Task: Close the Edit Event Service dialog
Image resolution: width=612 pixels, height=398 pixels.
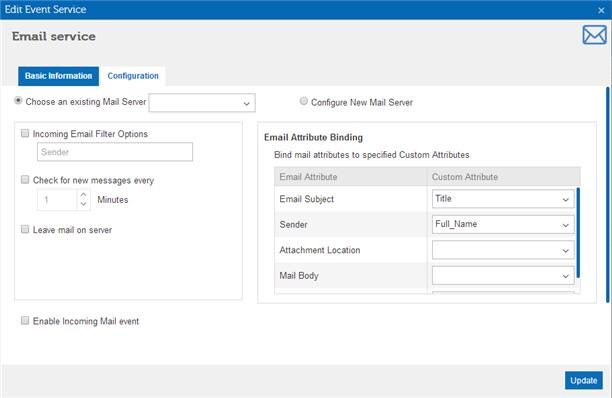Action: coord(601,11)
